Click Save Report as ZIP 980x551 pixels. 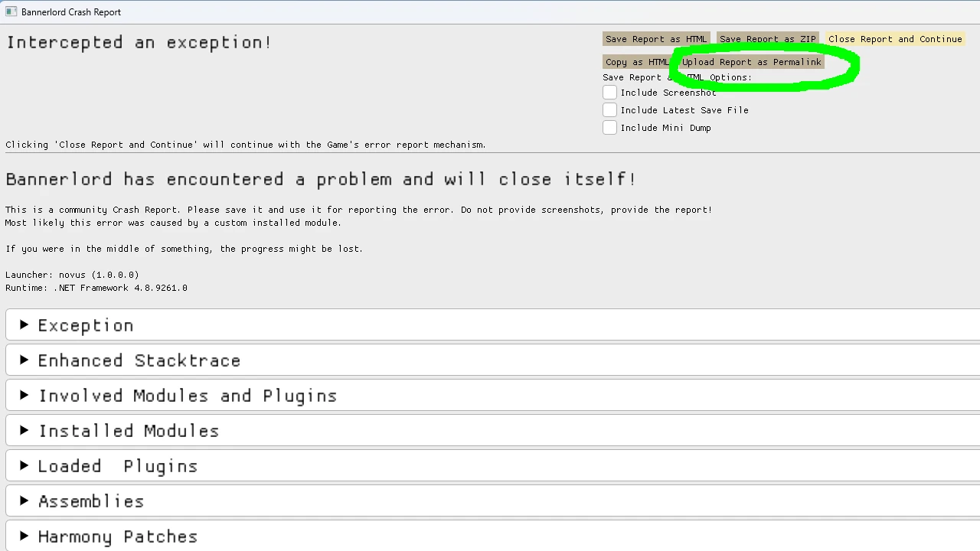(x=768, y=39)
